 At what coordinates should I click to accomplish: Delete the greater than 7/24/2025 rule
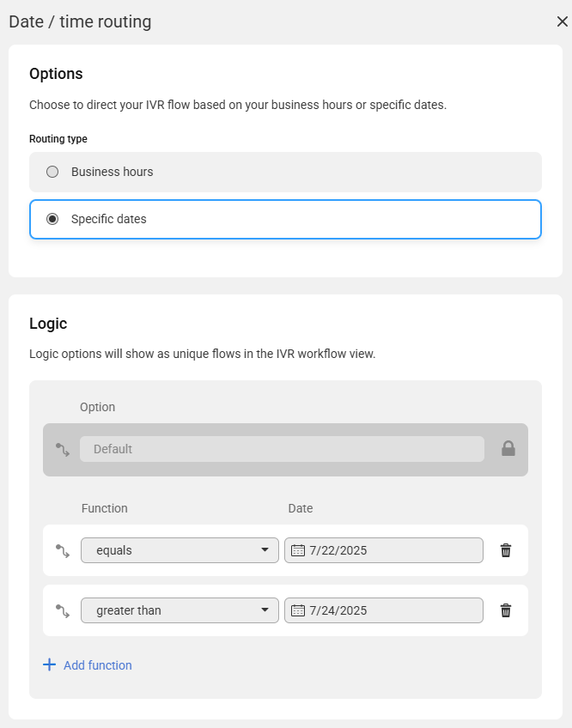(506, 610)
